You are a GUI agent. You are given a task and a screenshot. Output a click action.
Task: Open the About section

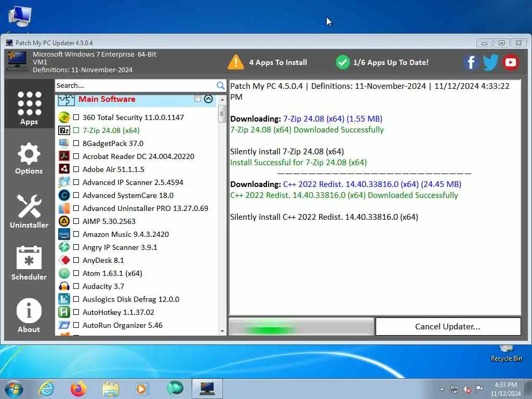pyautogui.click(x=29, y=315)
